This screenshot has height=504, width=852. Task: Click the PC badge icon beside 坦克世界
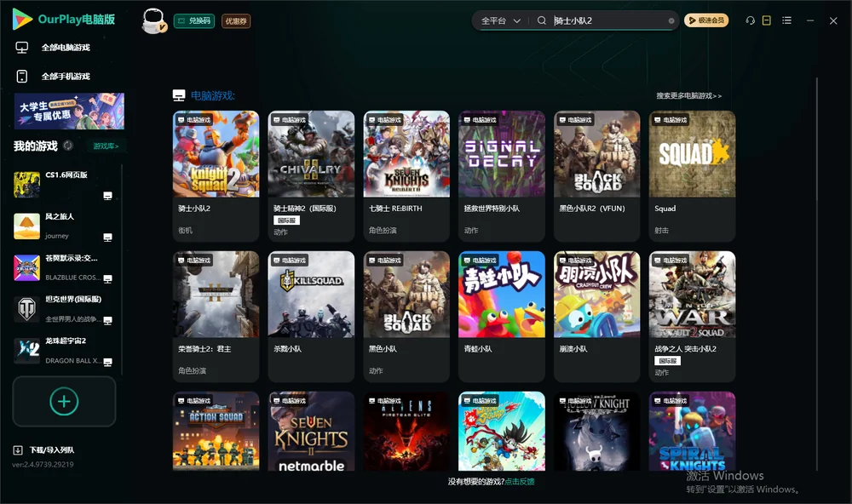107,320
